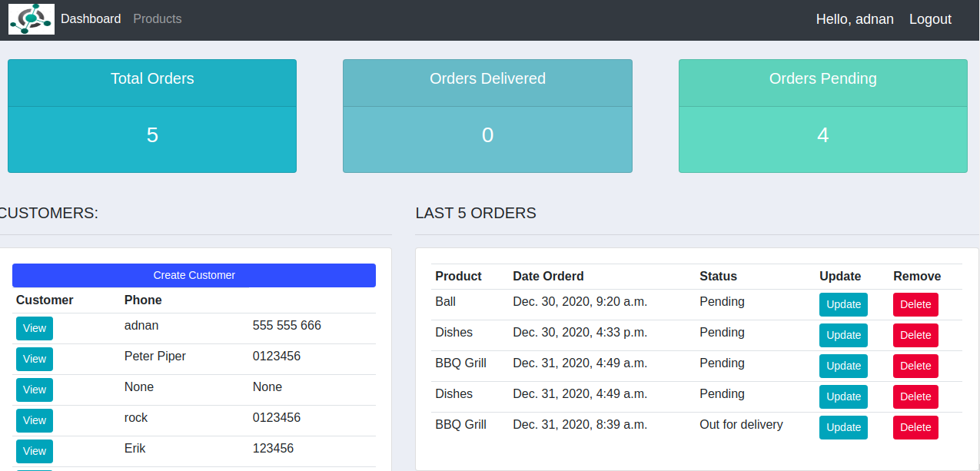Select the Total Orders summary card
Viewport: 980px width, 471px height.
[151, 115]
